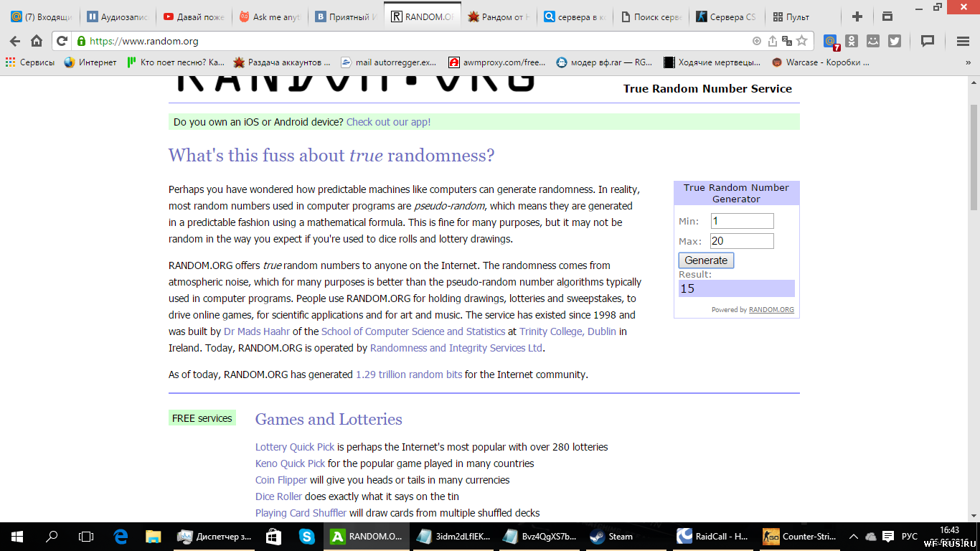Switch to the YouTube Давай поже tab
980x551 pixels.
(194, 17)
